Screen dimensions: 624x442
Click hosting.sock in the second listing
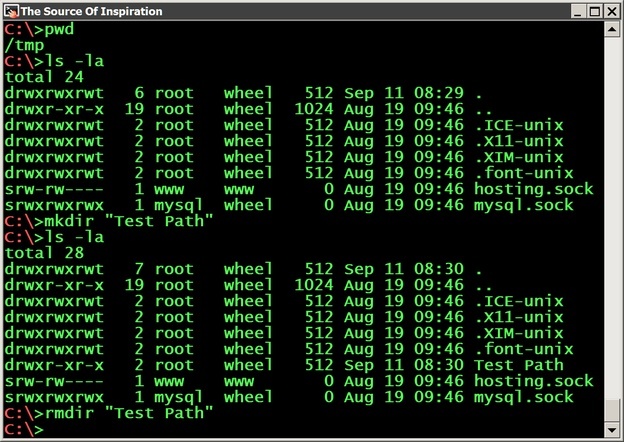tap(533, 381)
